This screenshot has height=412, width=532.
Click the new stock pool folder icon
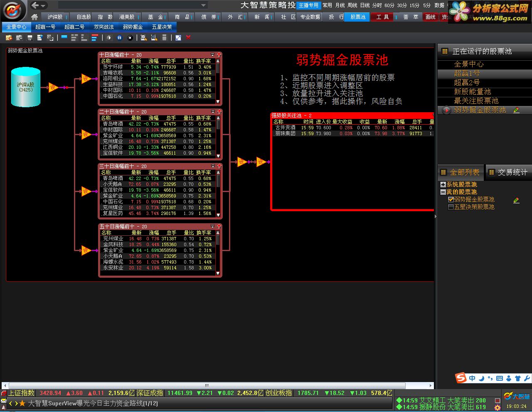tap(9, 38)
